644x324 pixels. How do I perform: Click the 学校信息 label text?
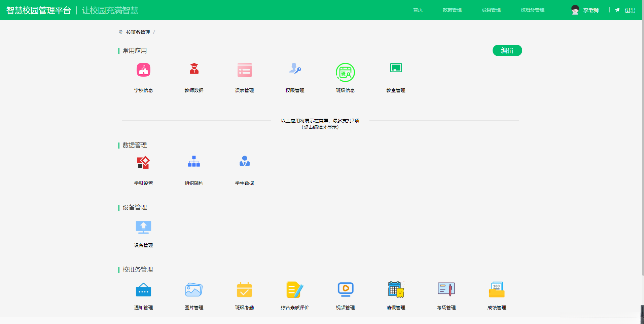[x=143, y=90]
